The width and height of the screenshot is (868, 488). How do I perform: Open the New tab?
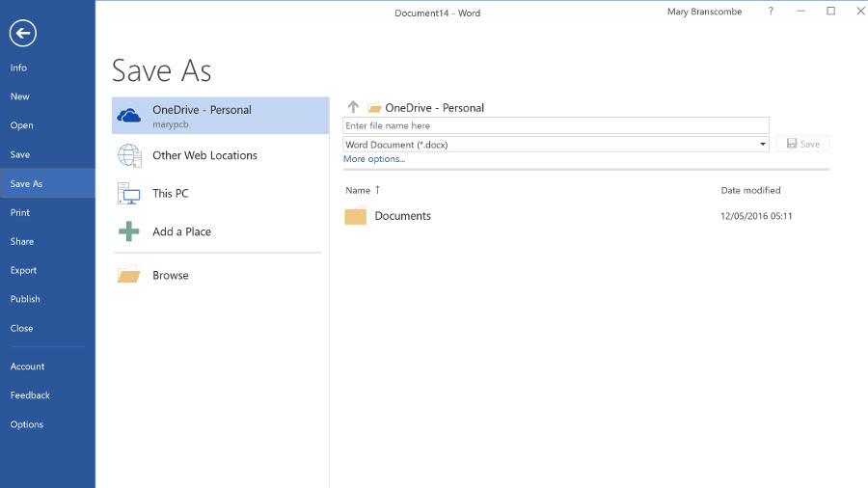(x=47, y=96)
